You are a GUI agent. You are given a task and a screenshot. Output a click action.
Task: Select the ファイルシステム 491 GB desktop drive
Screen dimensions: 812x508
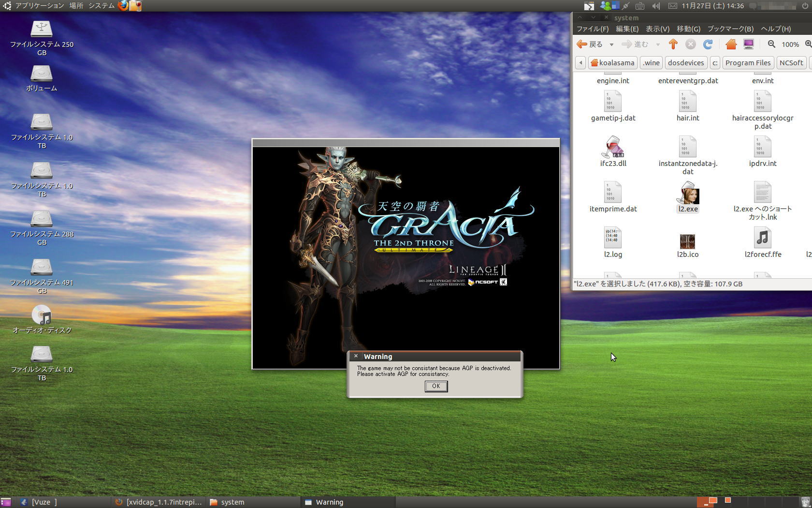pyautogui.click(x=42, y=267)
